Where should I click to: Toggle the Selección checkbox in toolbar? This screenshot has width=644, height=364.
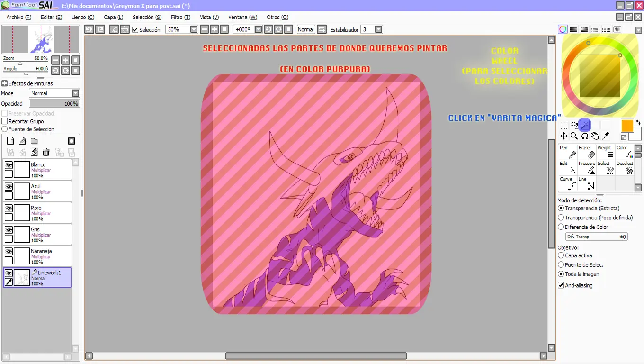pyautogui.click(x=135, y=30)
